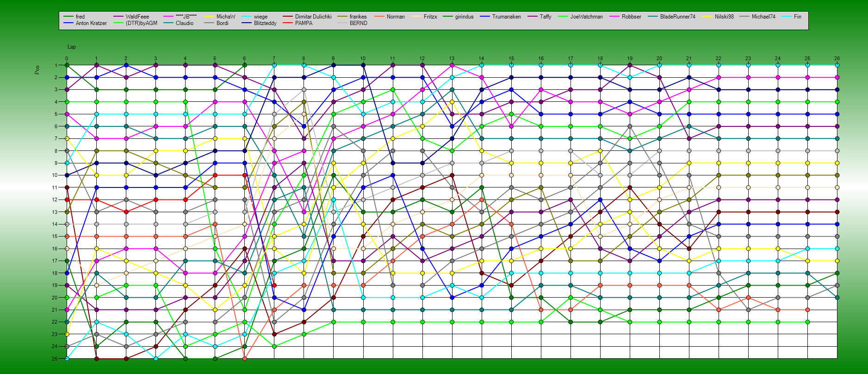Click the MichaW legend label
Viewport: 868px width, 374px height.
(225, 17)
